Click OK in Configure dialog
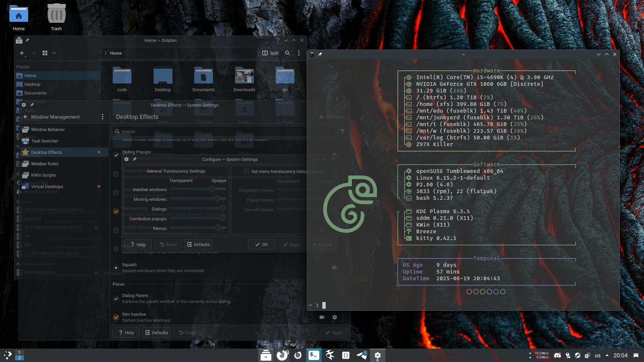644x362 pixels. [261, 244]
